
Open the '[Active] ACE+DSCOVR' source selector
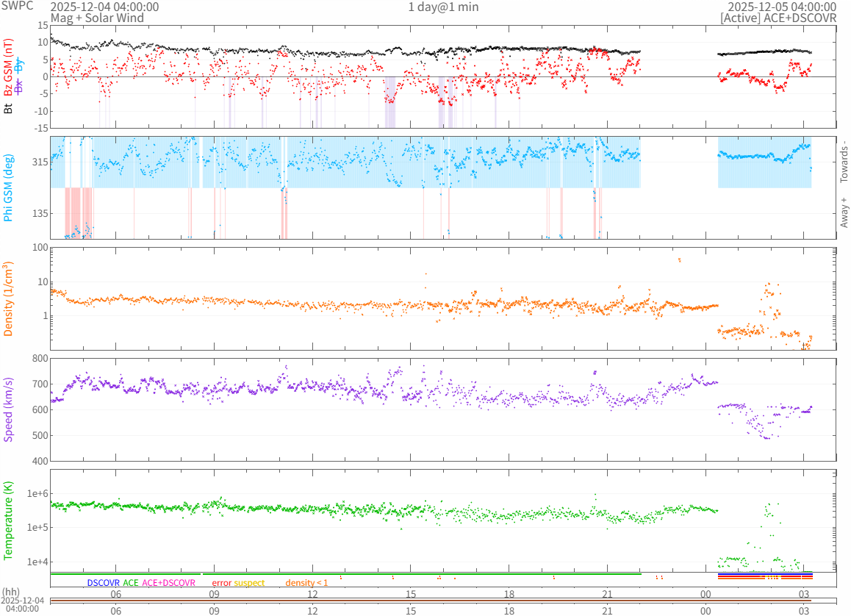778,18
